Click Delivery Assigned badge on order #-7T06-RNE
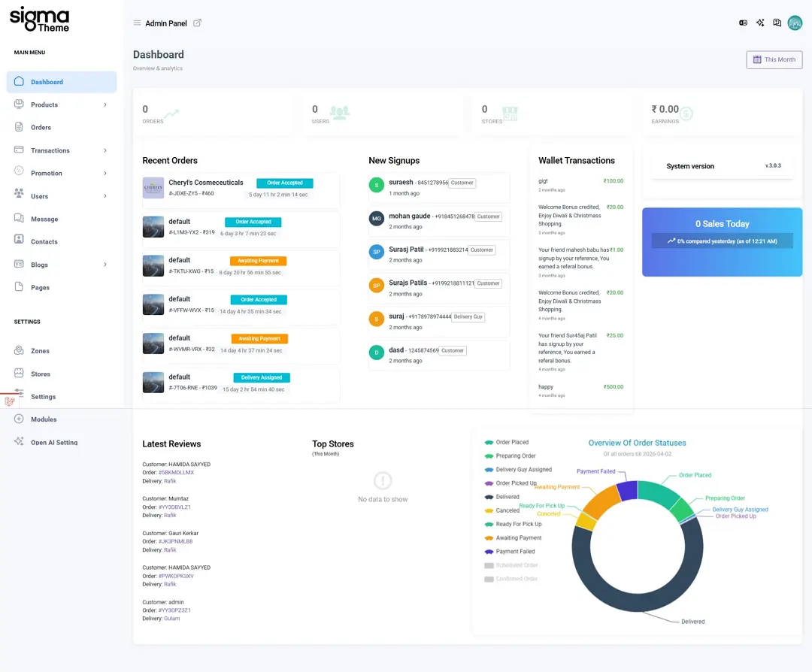Screen dimensions: 812x672 point(262,377)
